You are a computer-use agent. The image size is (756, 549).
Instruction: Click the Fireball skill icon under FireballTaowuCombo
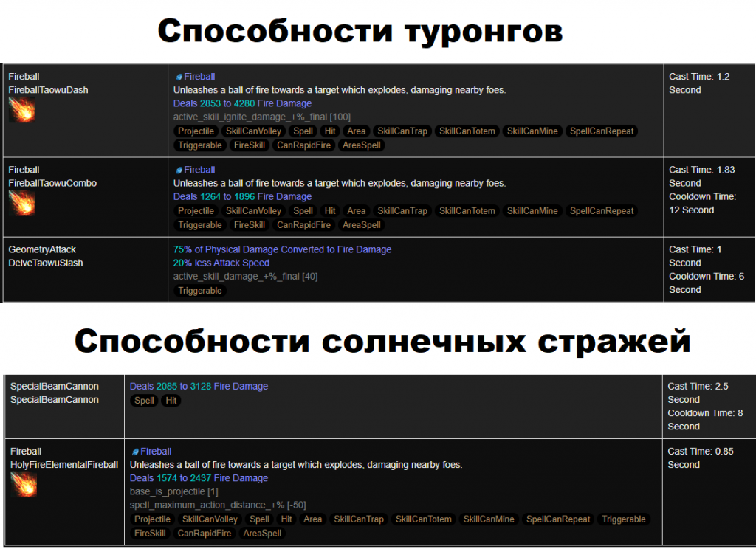pyautogui.click(x=21, y=203)
